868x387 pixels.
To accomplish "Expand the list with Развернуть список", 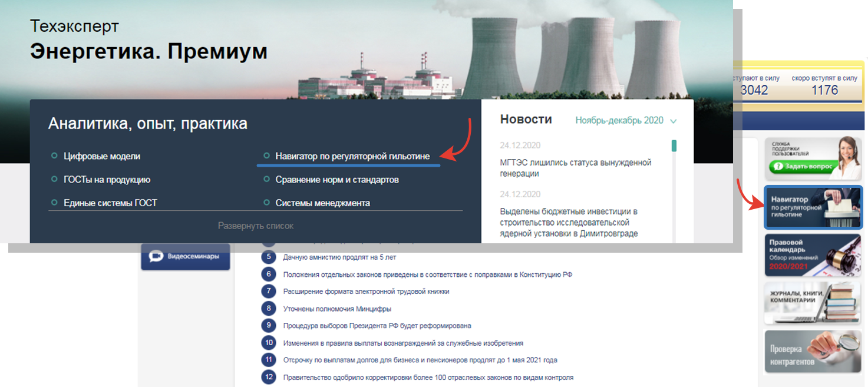I will pos(256,226).
